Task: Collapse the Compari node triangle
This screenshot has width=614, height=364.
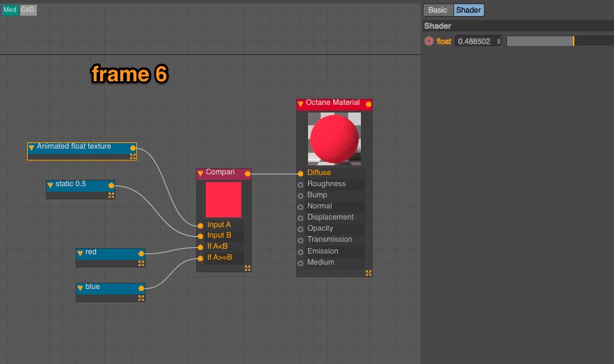Action: [200, 173]
